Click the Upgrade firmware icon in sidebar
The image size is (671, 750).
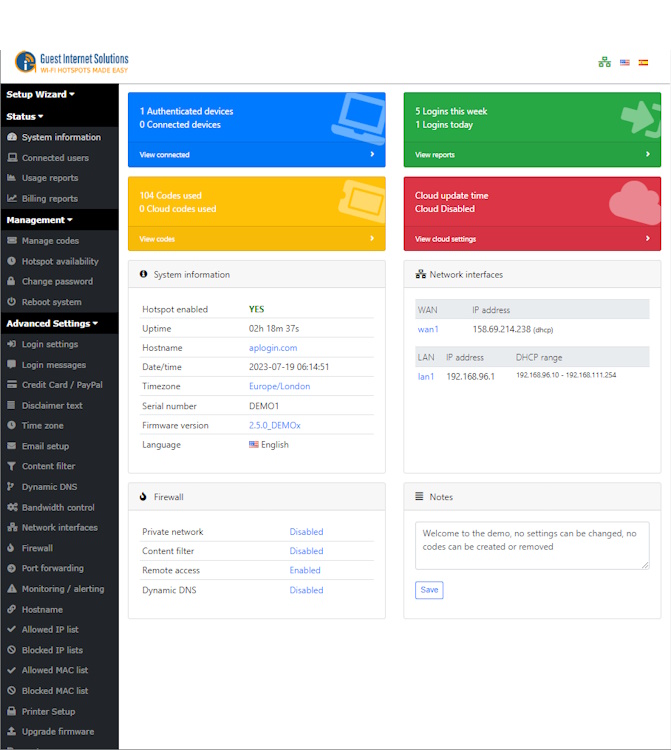[12, 732]
